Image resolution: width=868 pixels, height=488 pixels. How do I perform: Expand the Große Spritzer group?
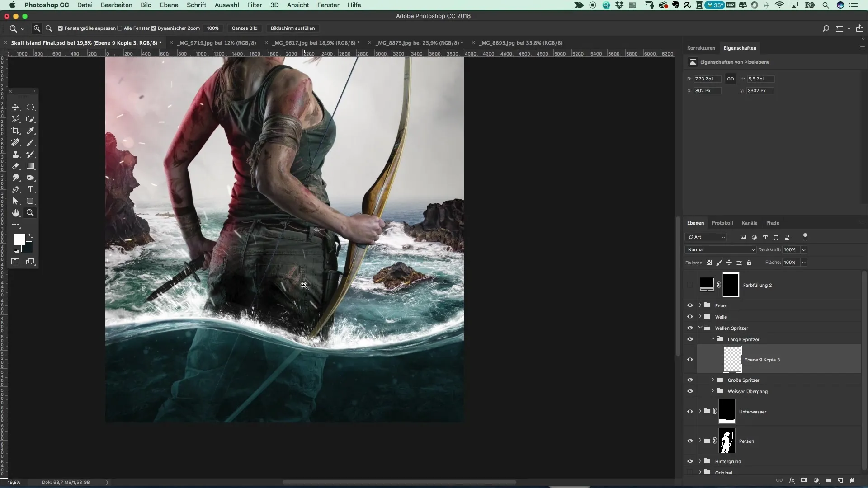coord(712,380)
